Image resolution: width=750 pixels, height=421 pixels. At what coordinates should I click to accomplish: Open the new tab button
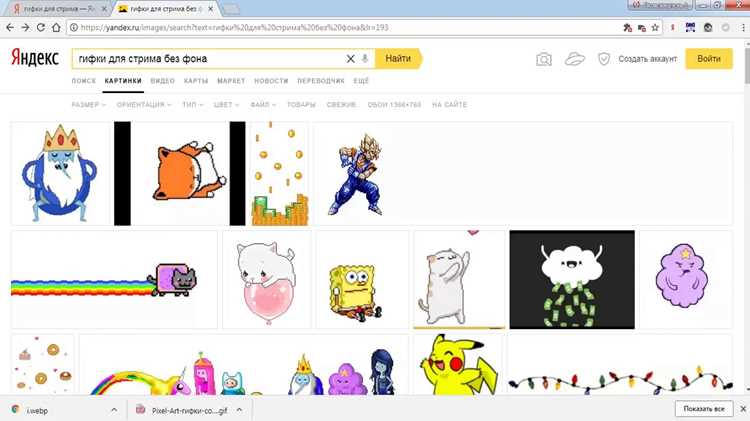point(231,9)
